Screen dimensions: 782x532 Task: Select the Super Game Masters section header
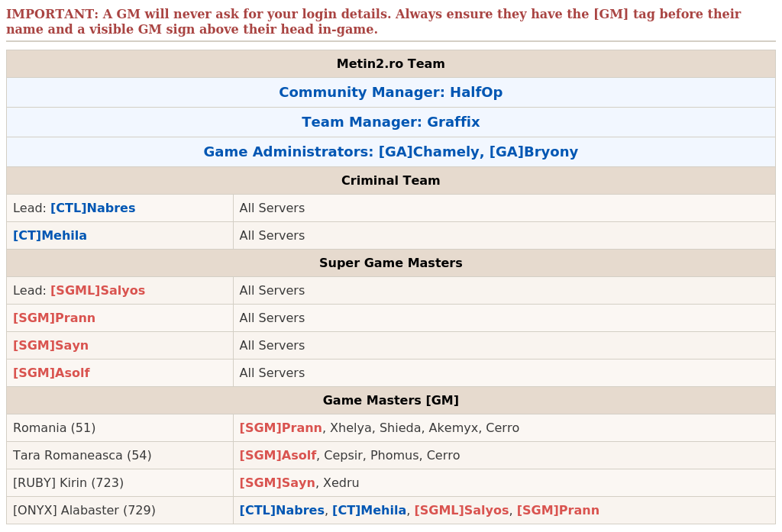pyautogui.click(x=390, y=263)
